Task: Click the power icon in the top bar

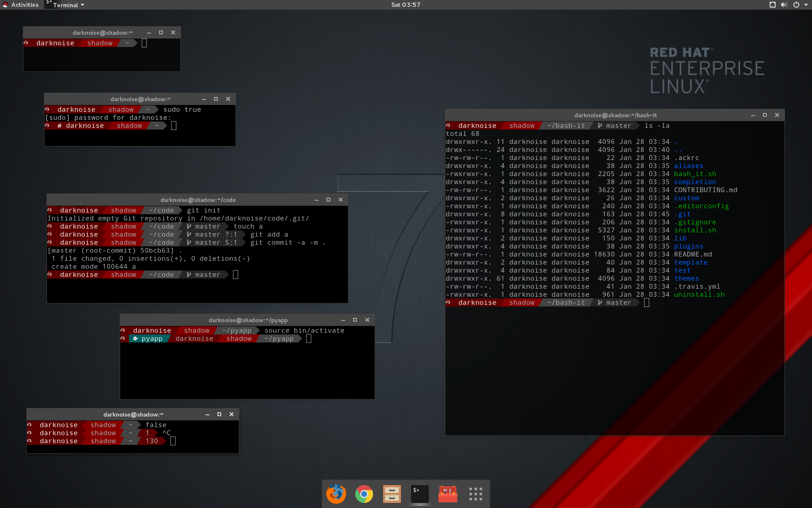Action: (x=797, y=5)
